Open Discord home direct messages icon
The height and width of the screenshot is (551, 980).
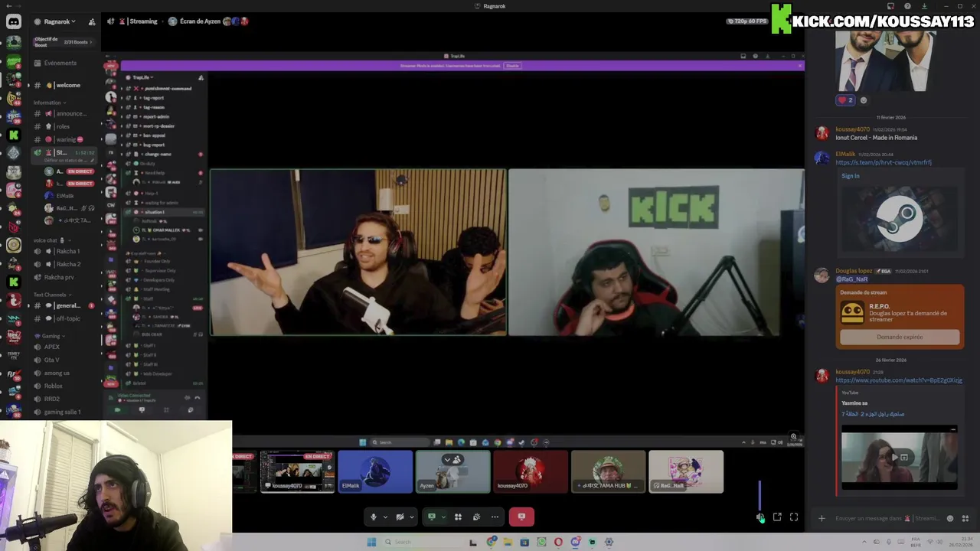pyautogui.click(x=14, y=22)
